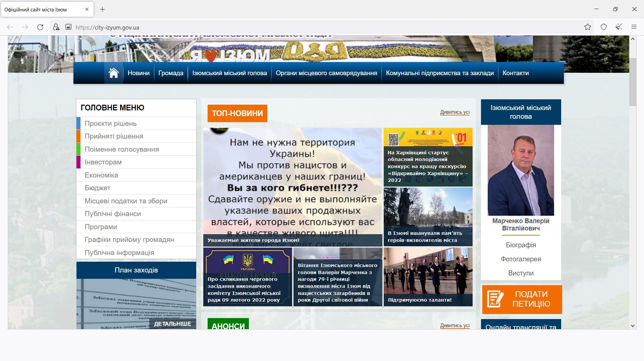Open the Фотогалерея link
The width and height of the screenshot is (644, 361).
click(521, 259)
